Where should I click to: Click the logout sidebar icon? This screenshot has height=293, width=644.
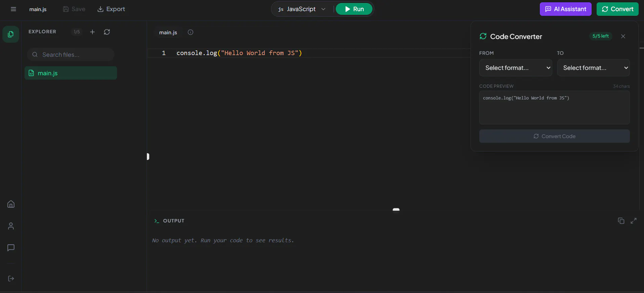11,279
